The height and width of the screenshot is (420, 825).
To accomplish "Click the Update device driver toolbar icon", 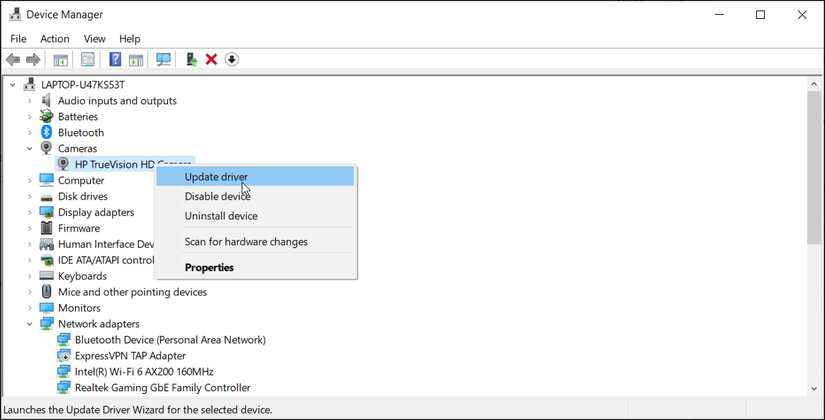I will (192, 59).
